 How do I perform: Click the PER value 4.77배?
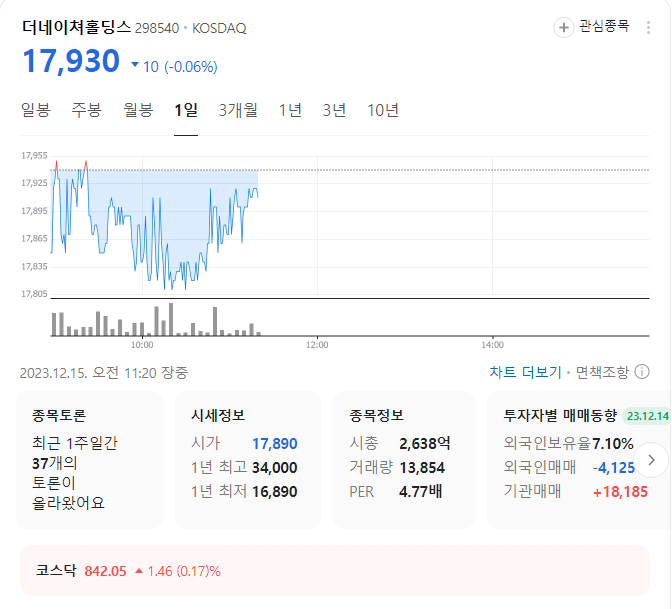point(420,492)
